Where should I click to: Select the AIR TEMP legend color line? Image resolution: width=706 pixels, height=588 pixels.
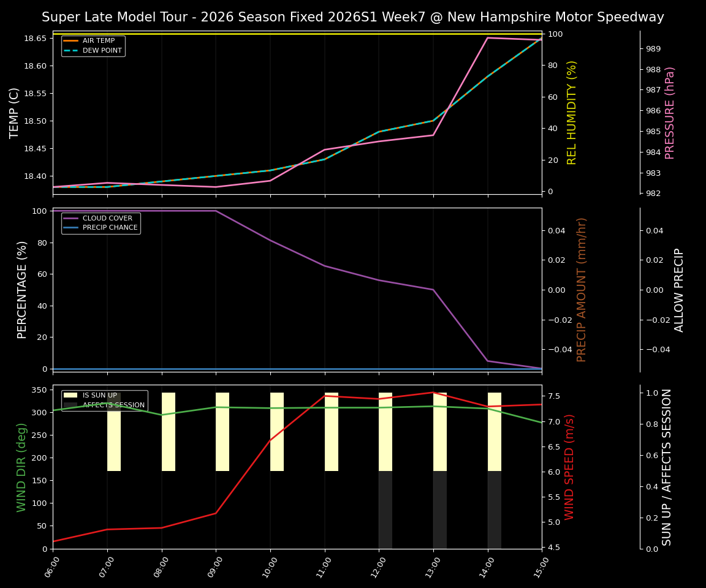[x=71, y=41]
